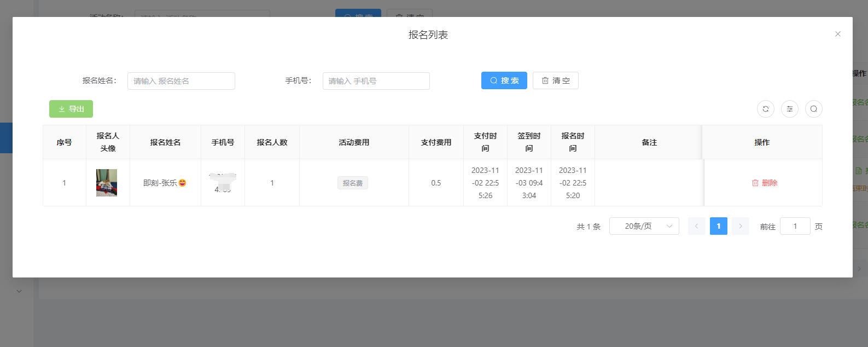Click the 报名姓名 column header
The width and height of the screenshot is (868, 347).
[x=165, y=142]
